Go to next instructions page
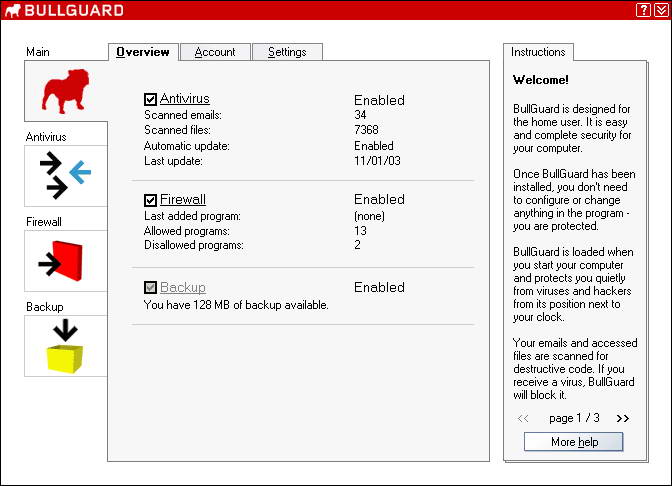This screenshot has width=672, height=486. 623,418
